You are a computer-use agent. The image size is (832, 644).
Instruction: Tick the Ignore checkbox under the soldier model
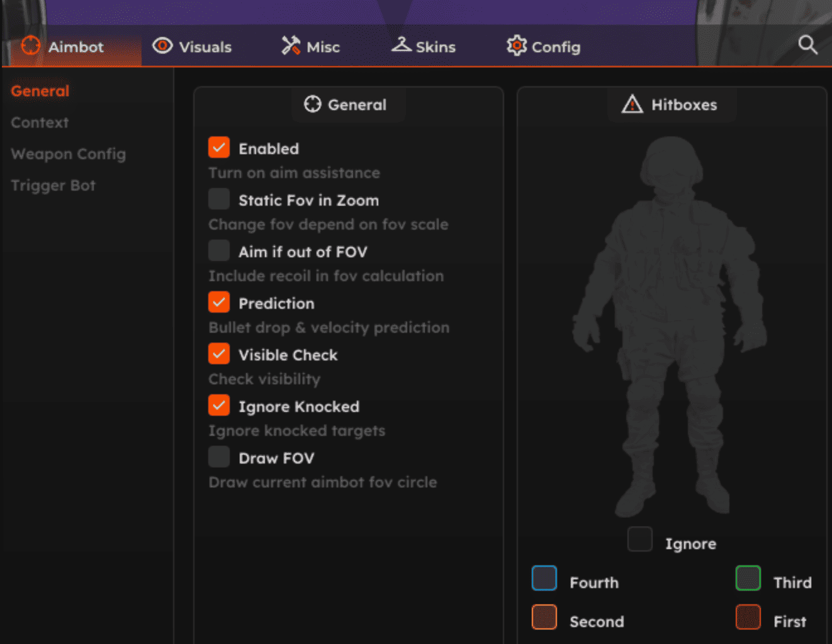click(x=640, y=540)
